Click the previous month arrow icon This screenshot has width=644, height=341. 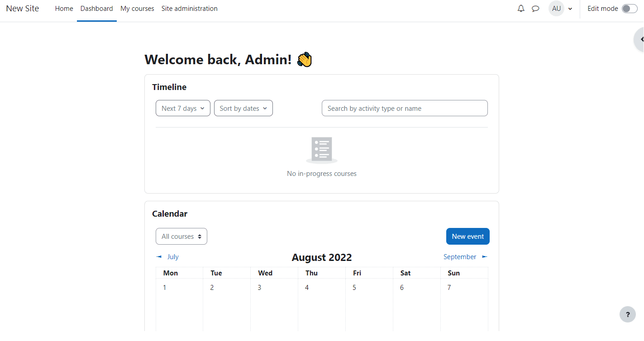pyautogui.click(x=159, y=257)
